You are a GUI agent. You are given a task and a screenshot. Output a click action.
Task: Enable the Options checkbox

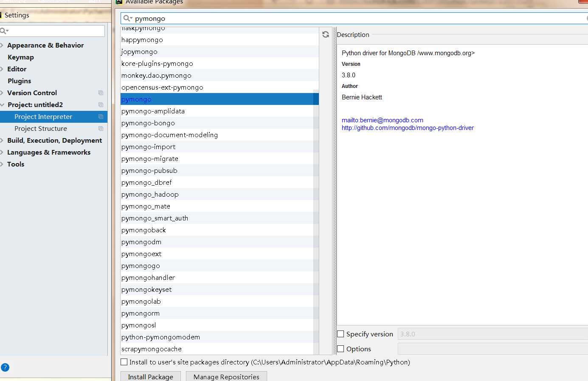pos(340,349)
